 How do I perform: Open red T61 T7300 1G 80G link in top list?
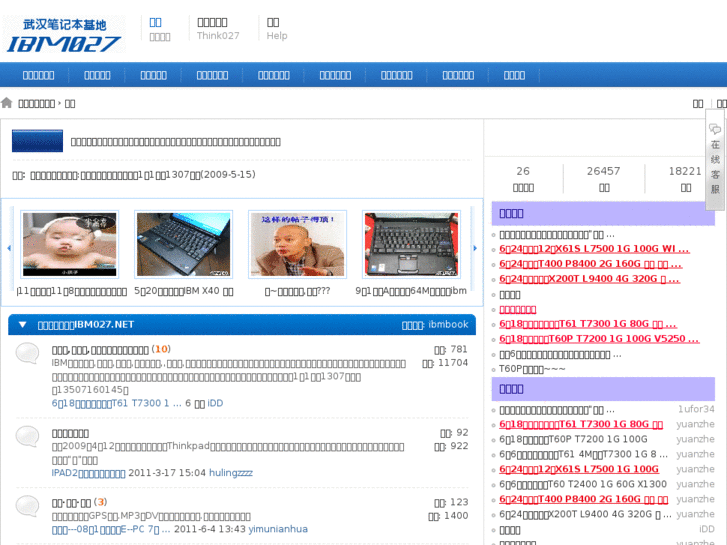(x=588, y=324)
